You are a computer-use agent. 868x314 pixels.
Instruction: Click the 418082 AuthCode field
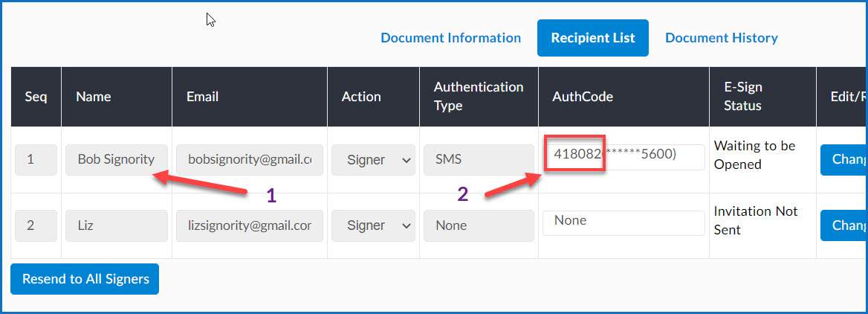tap(624, 157)
